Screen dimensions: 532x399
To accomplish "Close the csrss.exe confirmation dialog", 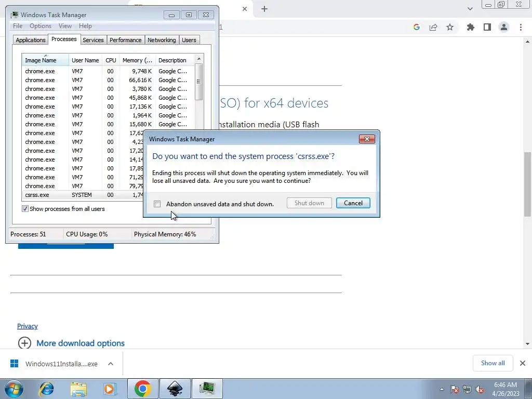I will click(x=367, y=139).
